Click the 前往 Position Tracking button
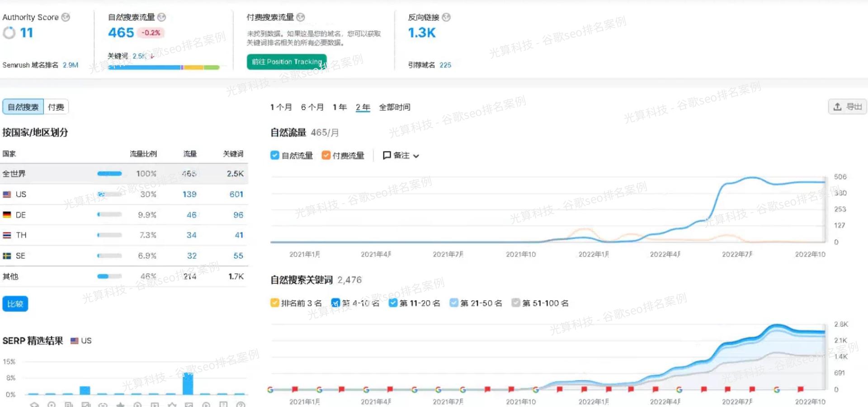The height and width of the screenshot is (407, 868). pyautogui.click(x=286, y=62)
